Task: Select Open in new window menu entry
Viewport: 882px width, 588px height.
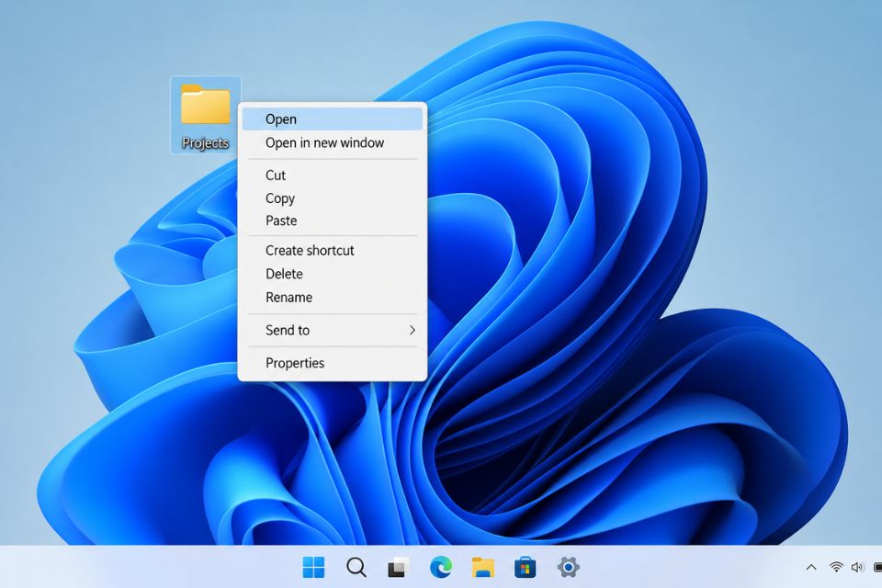Action: pyautogui.click(x=333, y=143)
